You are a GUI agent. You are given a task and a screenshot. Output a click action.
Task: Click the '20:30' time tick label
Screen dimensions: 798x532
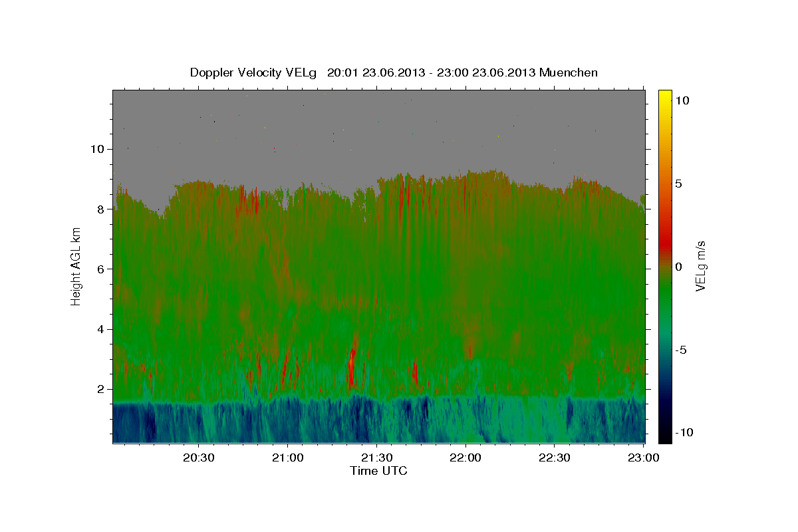[x=199, y=458]
